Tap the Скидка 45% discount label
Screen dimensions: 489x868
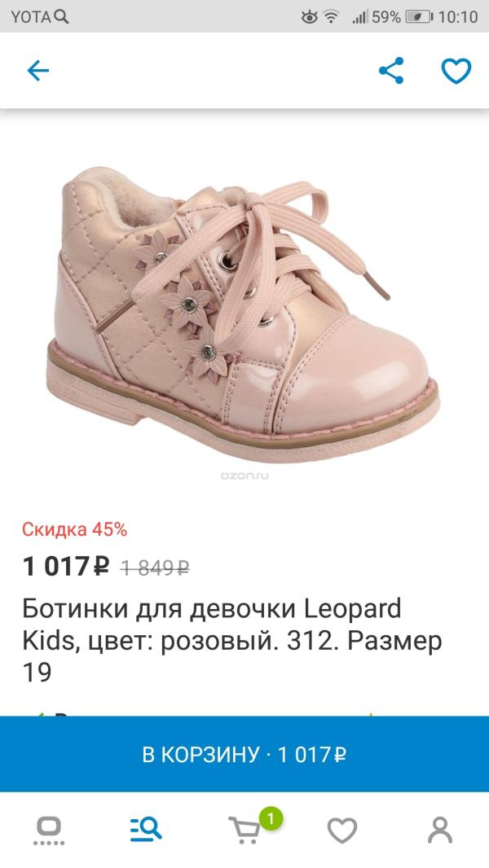click(75, 529)
